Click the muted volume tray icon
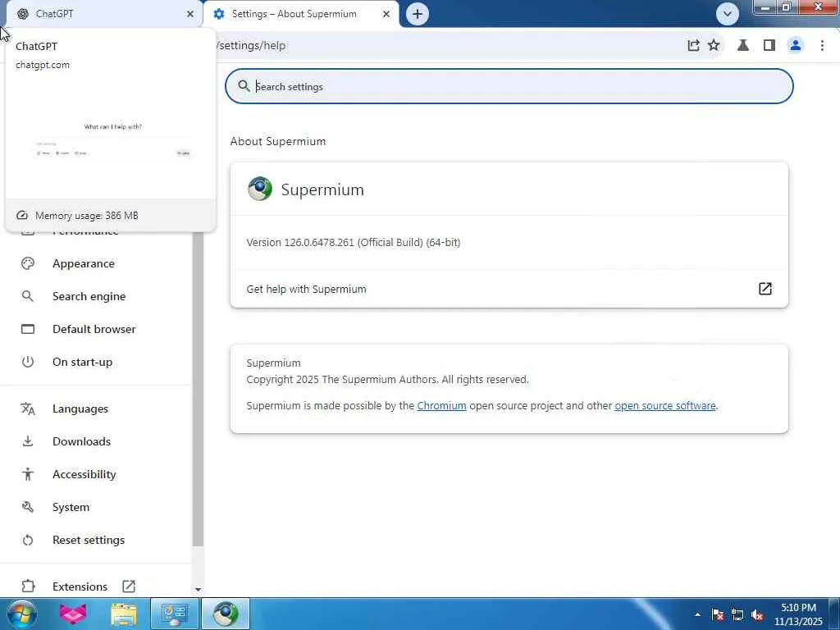The width and height of the screenshot is (840, 630). 757,615
